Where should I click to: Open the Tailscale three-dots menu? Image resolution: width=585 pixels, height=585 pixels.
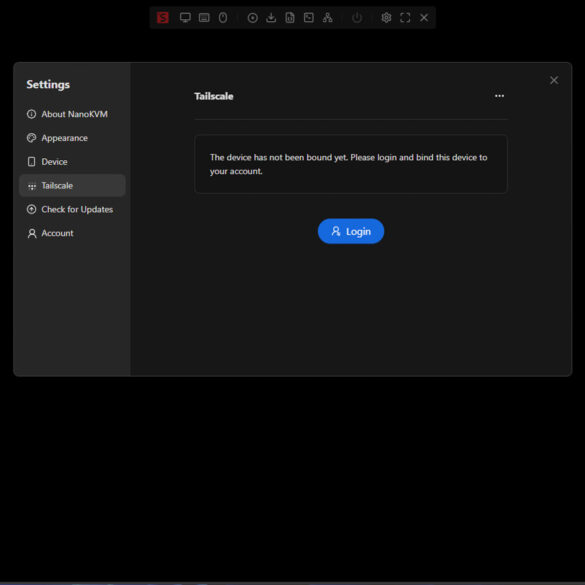pyautogui.click(x=499, y=96)
